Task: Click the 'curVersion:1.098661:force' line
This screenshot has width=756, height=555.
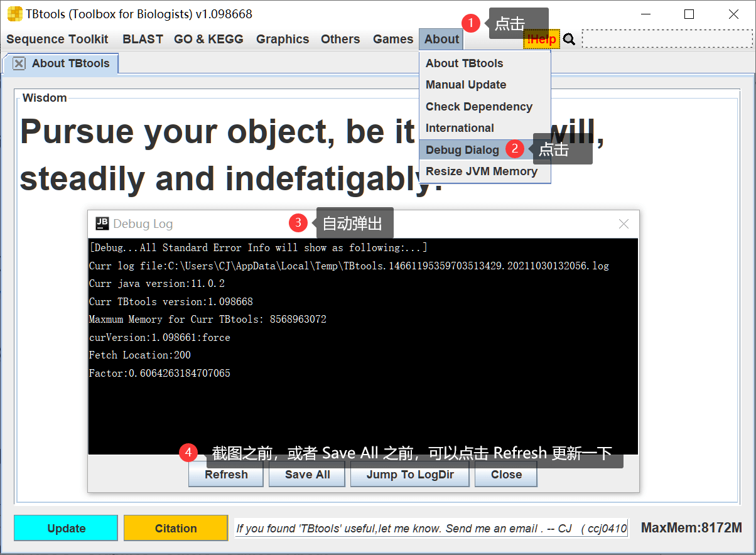Action: [159, 337]
